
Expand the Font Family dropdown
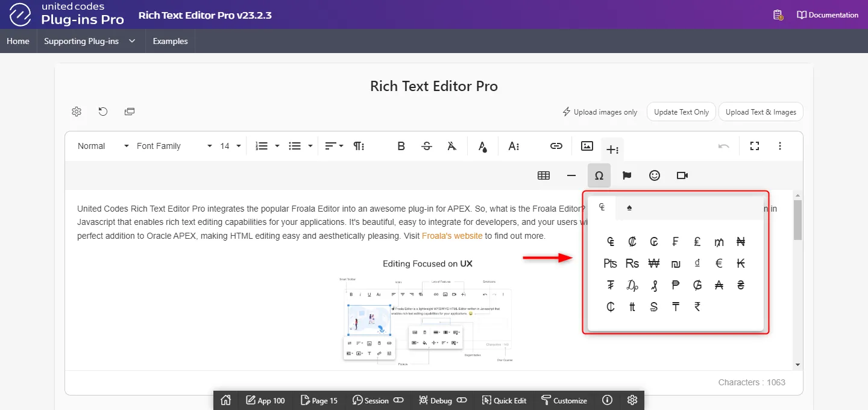174,146
